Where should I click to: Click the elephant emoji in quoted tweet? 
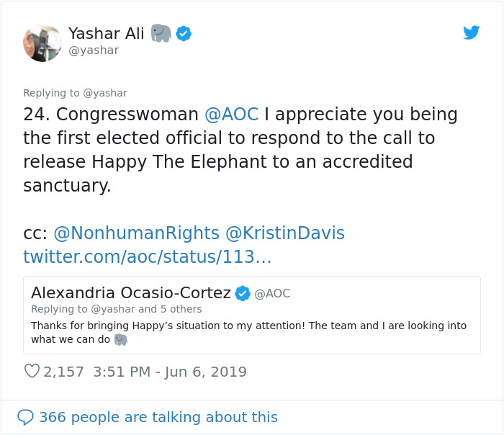[120, 339]
